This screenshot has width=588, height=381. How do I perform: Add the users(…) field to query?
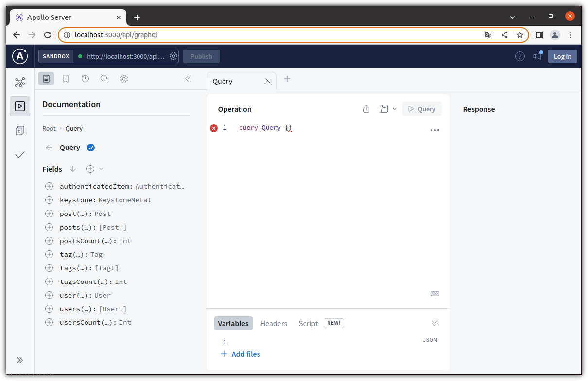point(49,309)
